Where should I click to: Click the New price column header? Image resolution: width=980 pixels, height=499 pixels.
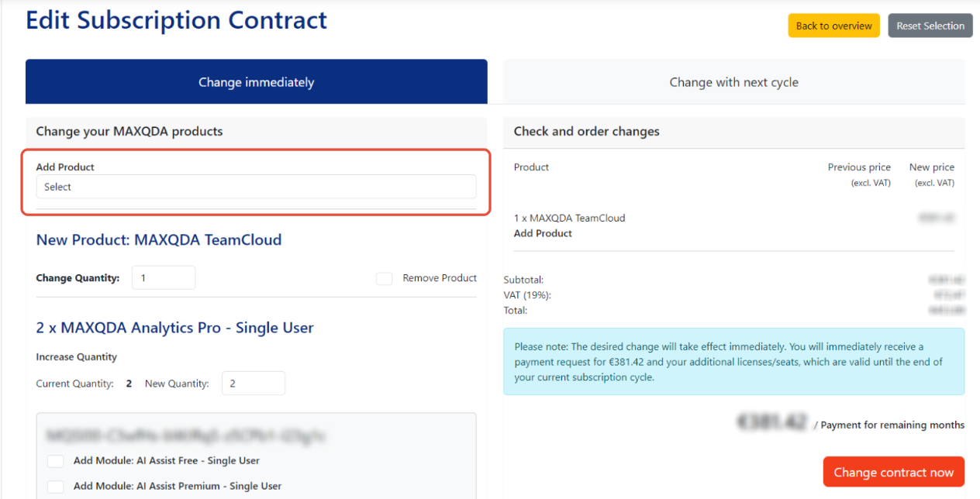click(932, 167)
